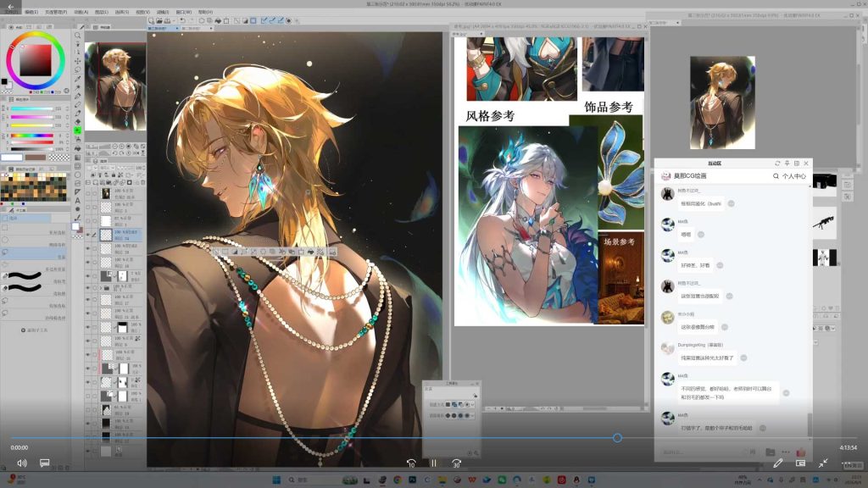
Task: Select the Ruler triangle tool
Action: pyautogui.click(x=77, y=191)
